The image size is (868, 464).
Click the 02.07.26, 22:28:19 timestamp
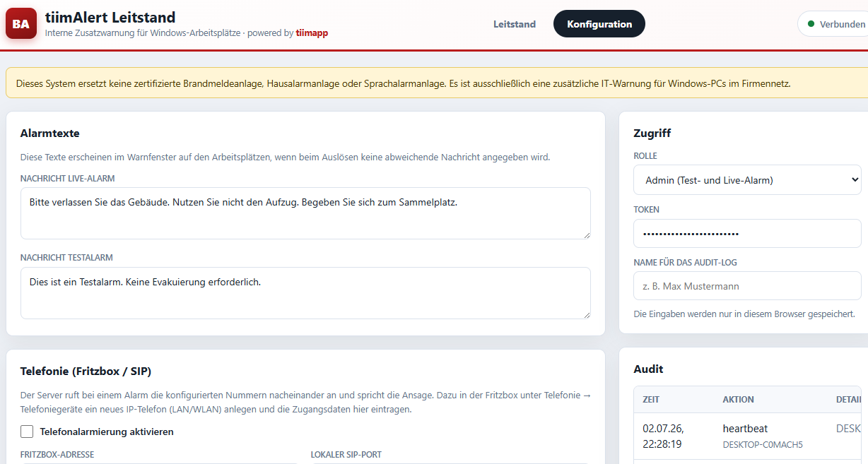pos(664,436)
